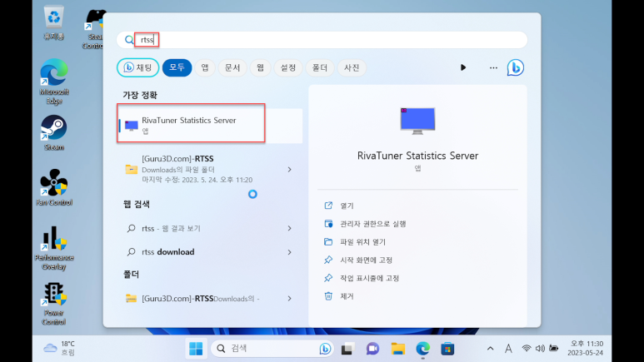Switch to the 폴더 filter tab
The width and height of the screenshot is (644, 362).
click(x=320, y=67)
